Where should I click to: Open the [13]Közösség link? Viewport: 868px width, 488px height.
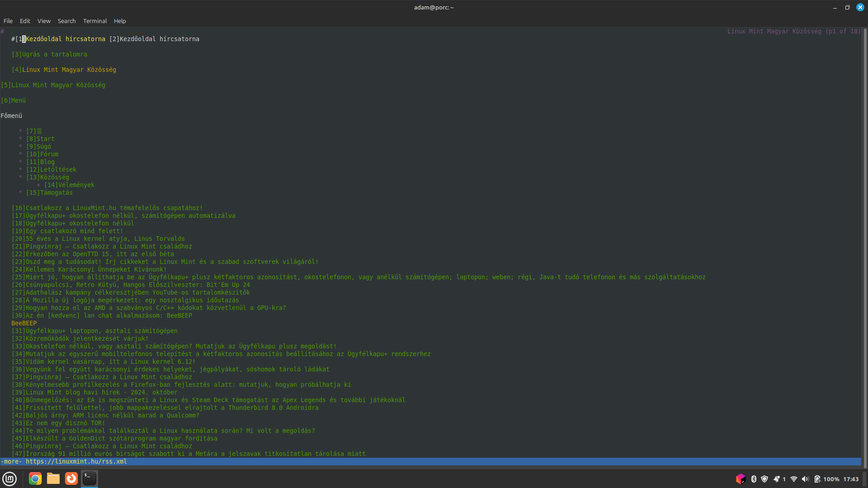pos(48,177)
